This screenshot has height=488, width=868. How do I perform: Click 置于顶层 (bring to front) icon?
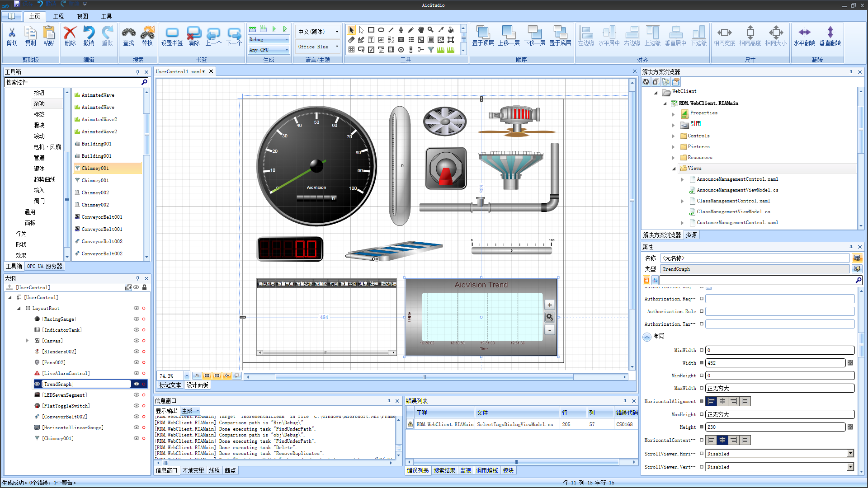click(483, 33)
